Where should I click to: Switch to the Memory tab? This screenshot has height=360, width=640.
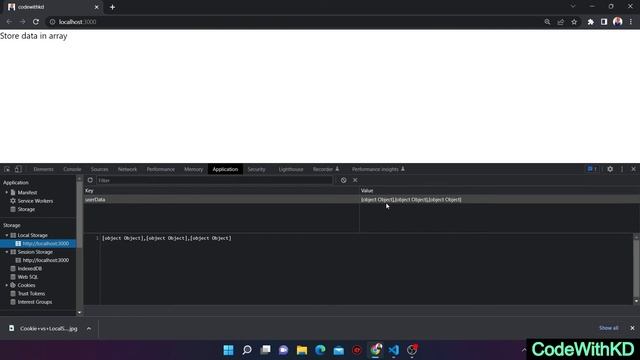click(x=193, y=169)
